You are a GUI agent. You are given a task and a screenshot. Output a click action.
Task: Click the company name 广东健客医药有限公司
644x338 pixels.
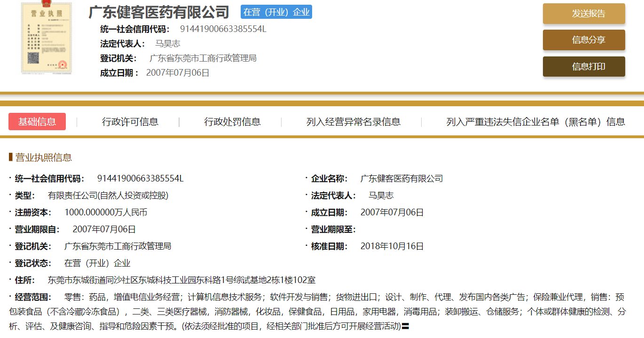pyautogui.click(x=158, y=13)
